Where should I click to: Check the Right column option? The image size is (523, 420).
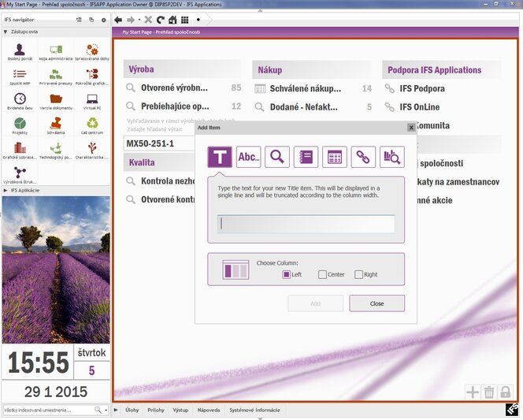pos(358,274)
